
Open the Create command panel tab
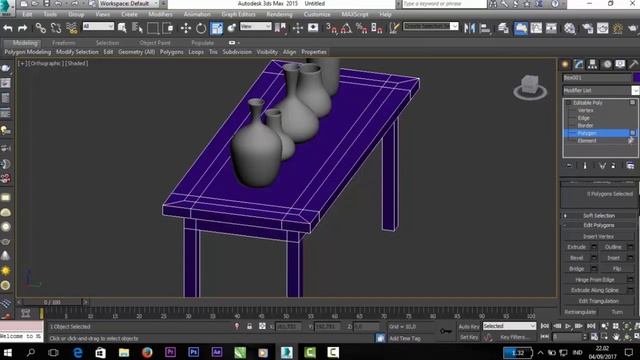[565, 64]
